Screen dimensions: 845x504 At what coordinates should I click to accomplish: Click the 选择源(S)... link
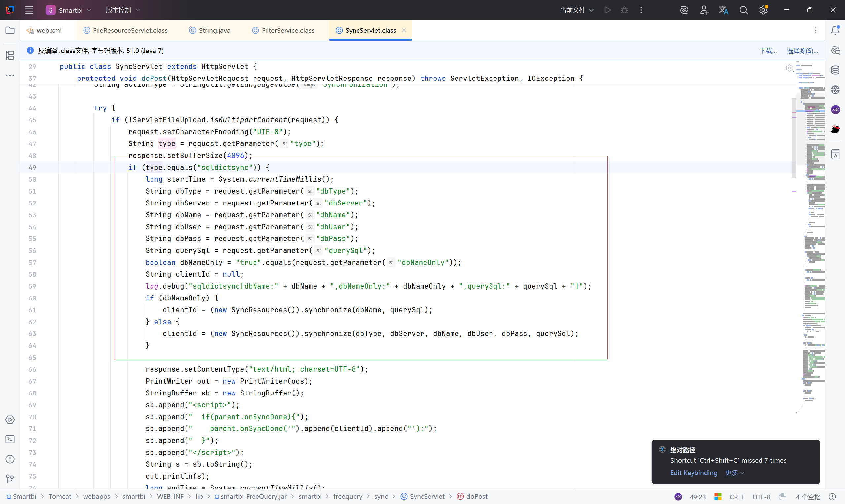(x=802, y=51)
